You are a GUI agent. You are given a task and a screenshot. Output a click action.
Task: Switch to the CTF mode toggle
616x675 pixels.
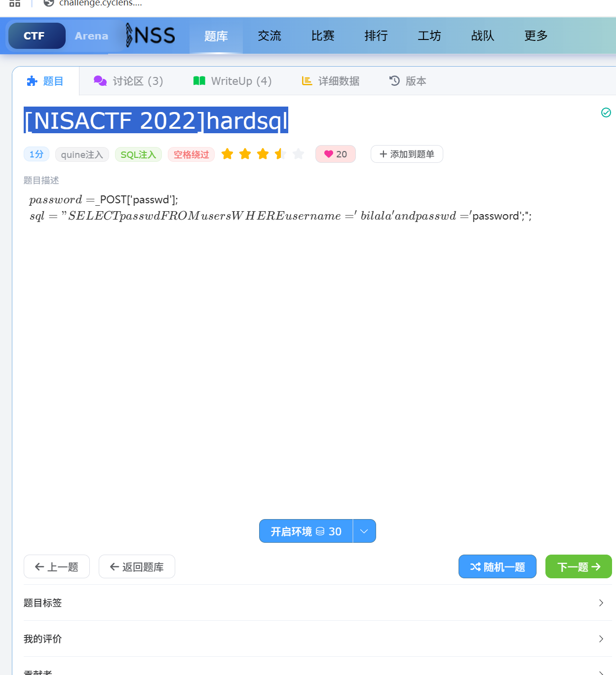click(35, 36)
